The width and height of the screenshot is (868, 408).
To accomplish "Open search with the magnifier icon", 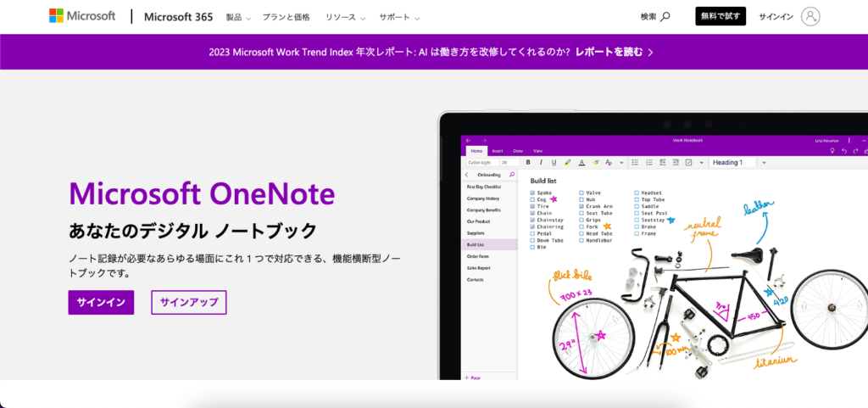I will click(x=665, y=16).
